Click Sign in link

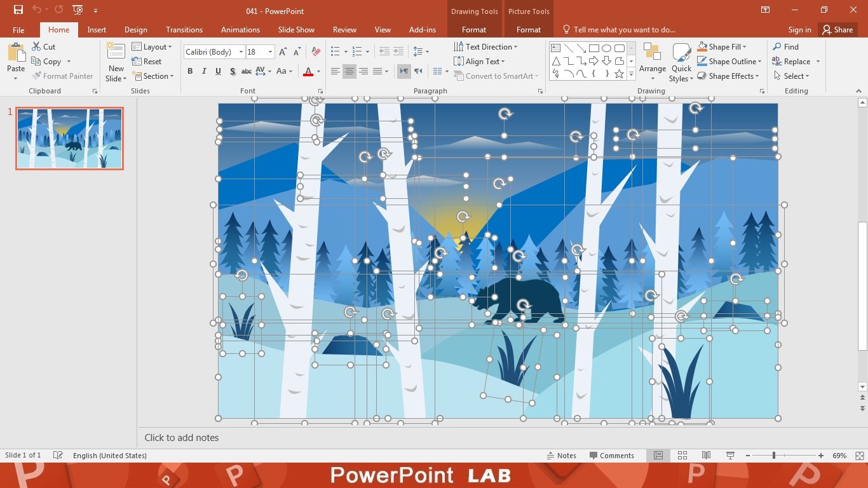[x=799, y=30]
